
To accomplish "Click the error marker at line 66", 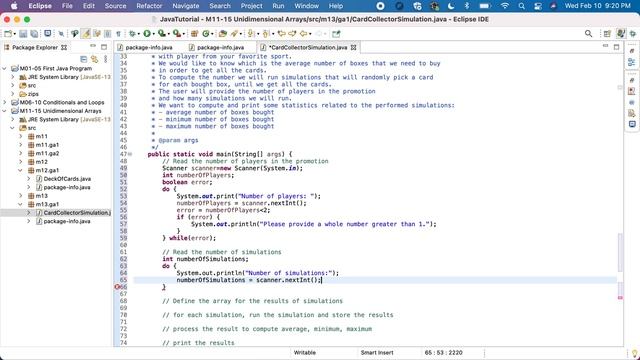I will click(x=118, y=287).
